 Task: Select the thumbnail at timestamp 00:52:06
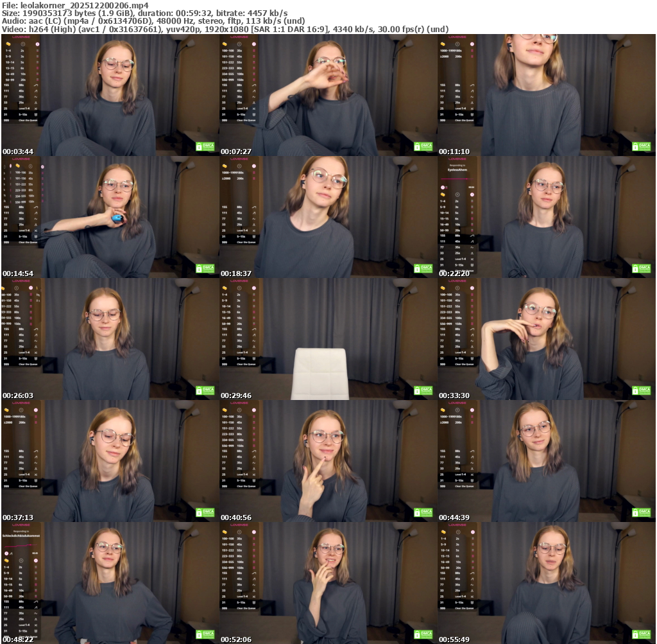(x=328, y=583)
